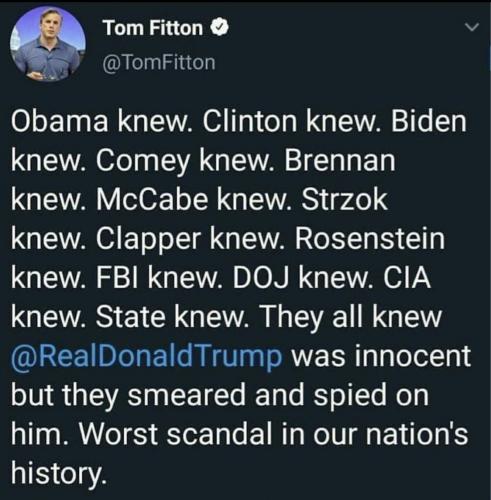Select the word "Clinton" in the tweet
The image size is (491, 500).
tap(249, 121)
